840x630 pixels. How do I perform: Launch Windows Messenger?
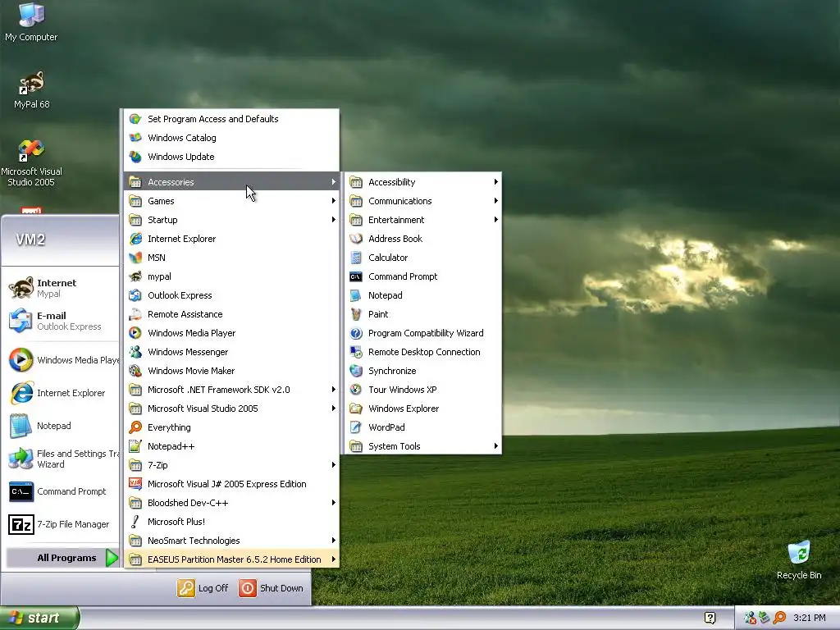coord(231,352)
